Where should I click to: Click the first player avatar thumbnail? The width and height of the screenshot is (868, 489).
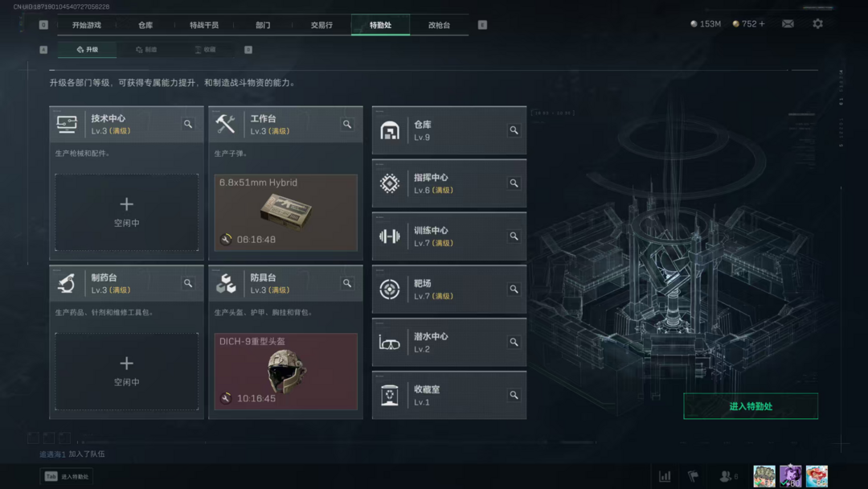click(764, 476)
